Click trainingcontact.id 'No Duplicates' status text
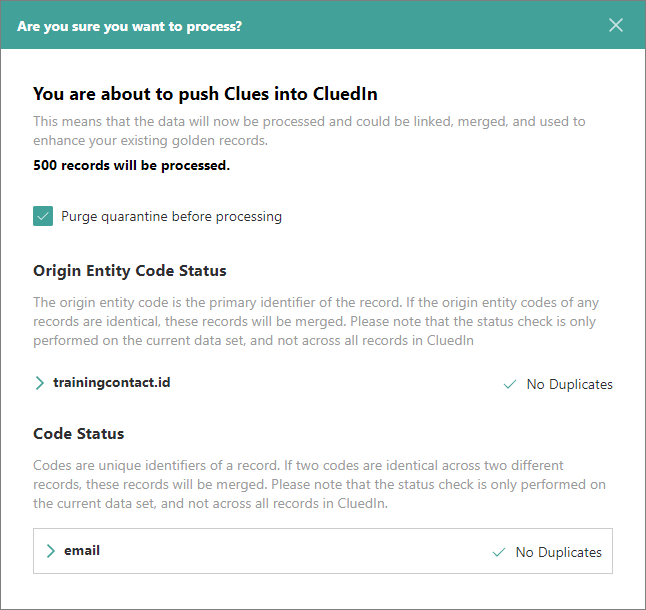 pos(569,384)
